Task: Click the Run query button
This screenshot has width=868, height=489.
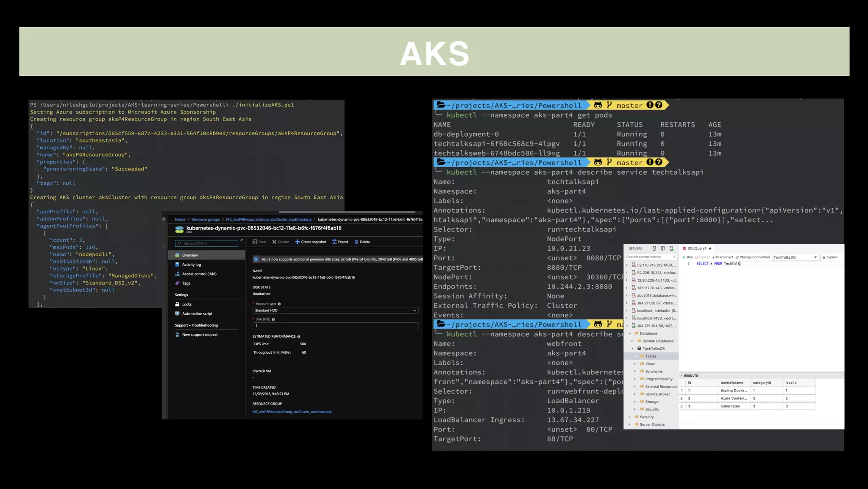Action: click(x=687, y=257)
